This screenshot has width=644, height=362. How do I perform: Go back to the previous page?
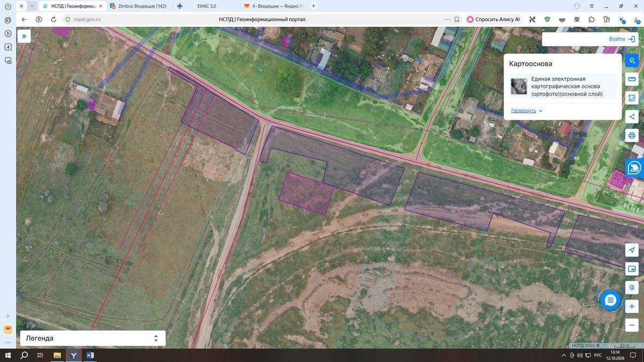[x=24, y=19]
